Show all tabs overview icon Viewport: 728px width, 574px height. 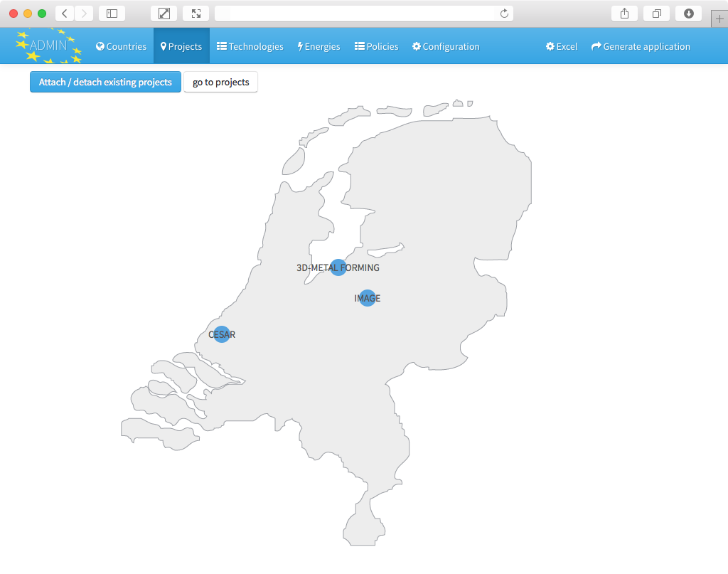pos(656,14)
